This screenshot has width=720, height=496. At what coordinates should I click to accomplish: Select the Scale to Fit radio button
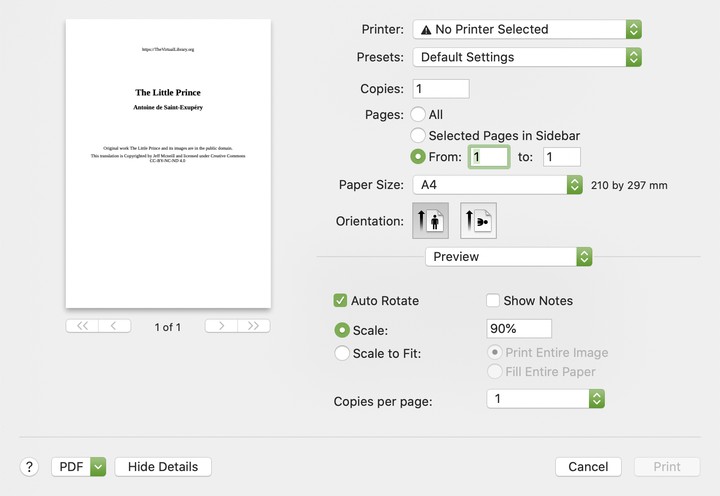pyautogui.click(x=342, y=353)
